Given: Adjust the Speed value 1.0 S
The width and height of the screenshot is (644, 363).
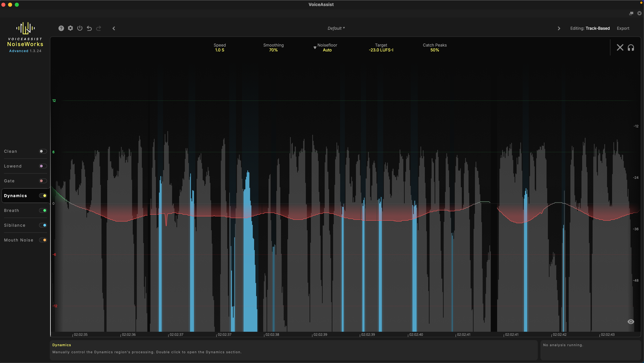Looking at the screenshot, I should click(x=219, y=50).
